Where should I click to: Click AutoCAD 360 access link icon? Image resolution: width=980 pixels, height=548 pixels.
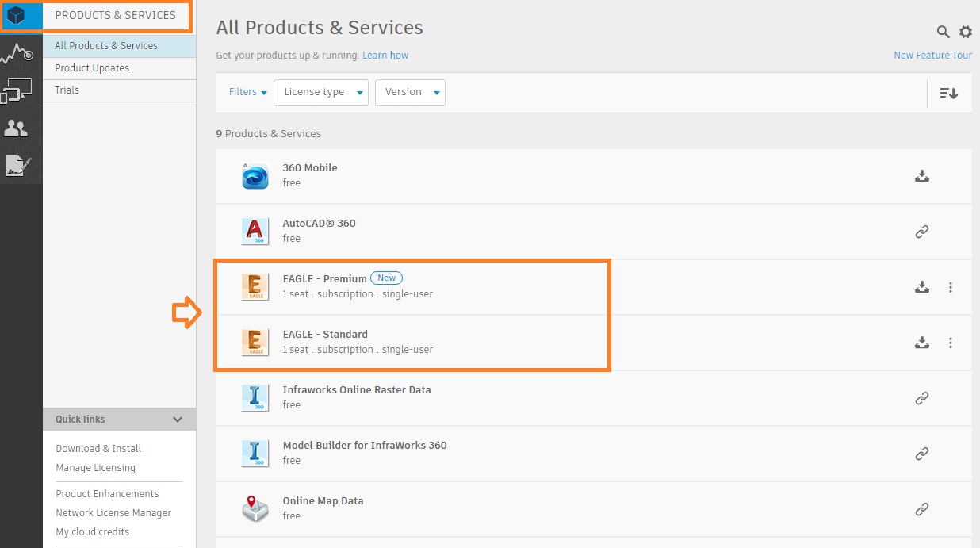coord(921,232)
